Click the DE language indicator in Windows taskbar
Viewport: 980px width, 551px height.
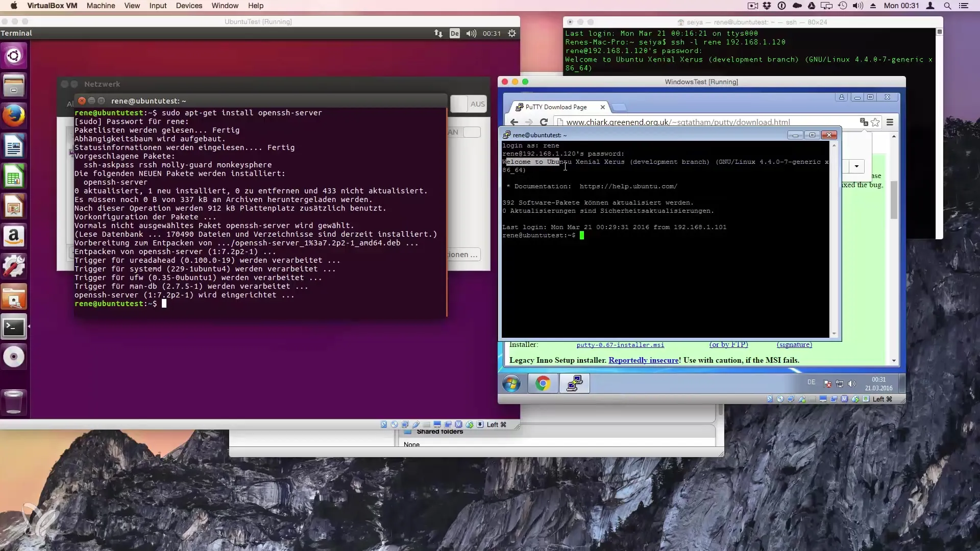pos(811,383)
